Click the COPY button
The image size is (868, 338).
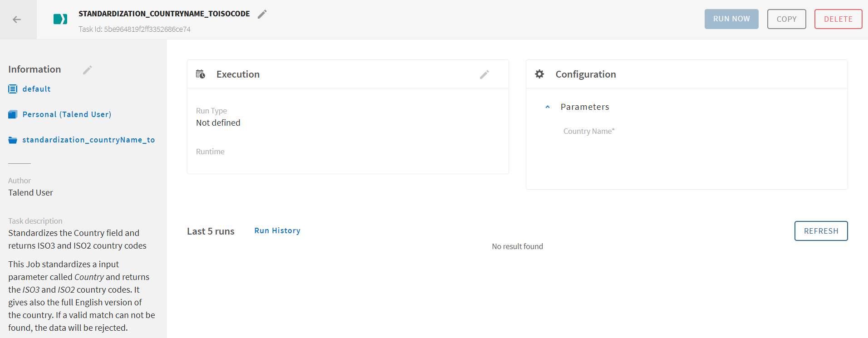coord(786,19)
